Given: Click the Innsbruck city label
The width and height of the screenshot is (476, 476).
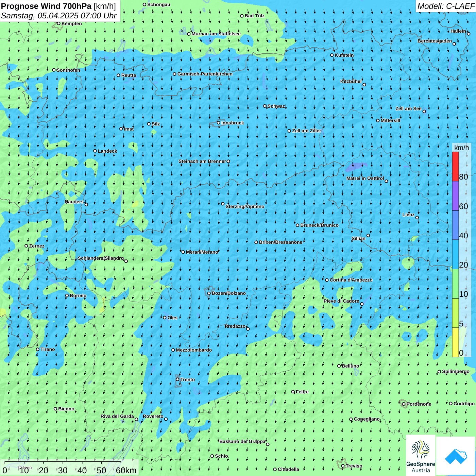Looking at the screenshot, I should click(233, 123).
